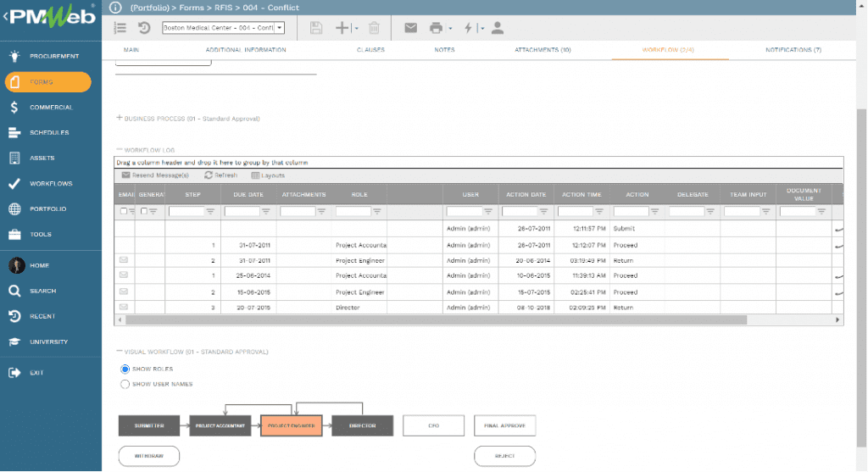This screenshot has height=472, width=868.
Task: Toggle the Email column filter checkbox
Action: (x=124, y=211)
